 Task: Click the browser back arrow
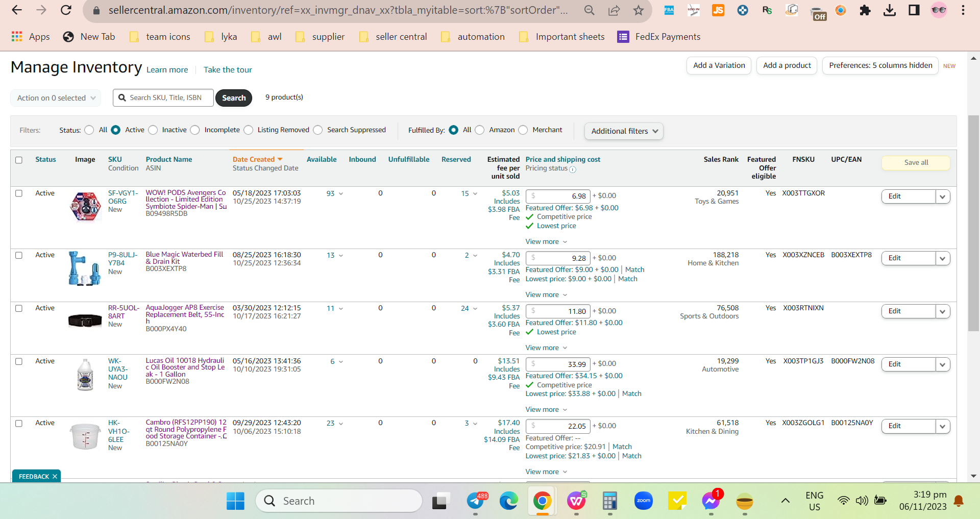[17, 10]
